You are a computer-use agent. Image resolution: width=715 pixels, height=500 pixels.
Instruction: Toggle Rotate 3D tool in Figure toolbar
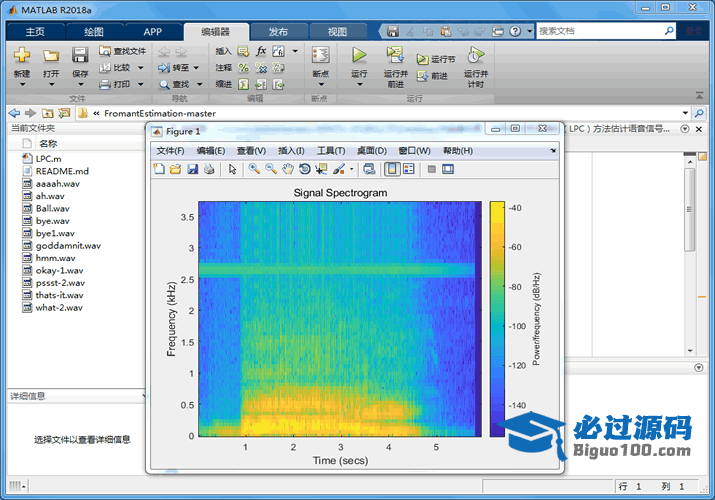coord(305,169)
